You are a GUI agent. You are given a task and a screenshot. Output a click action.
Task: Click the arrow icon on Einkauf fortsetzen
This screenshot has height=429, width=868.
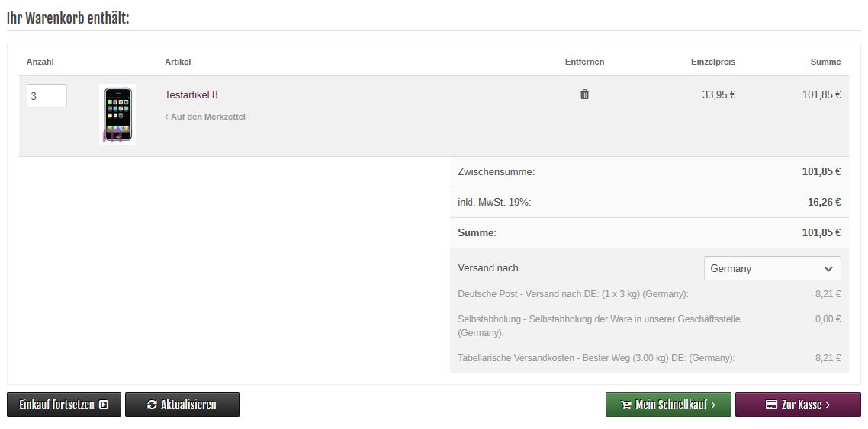click(x=104, y=405)
